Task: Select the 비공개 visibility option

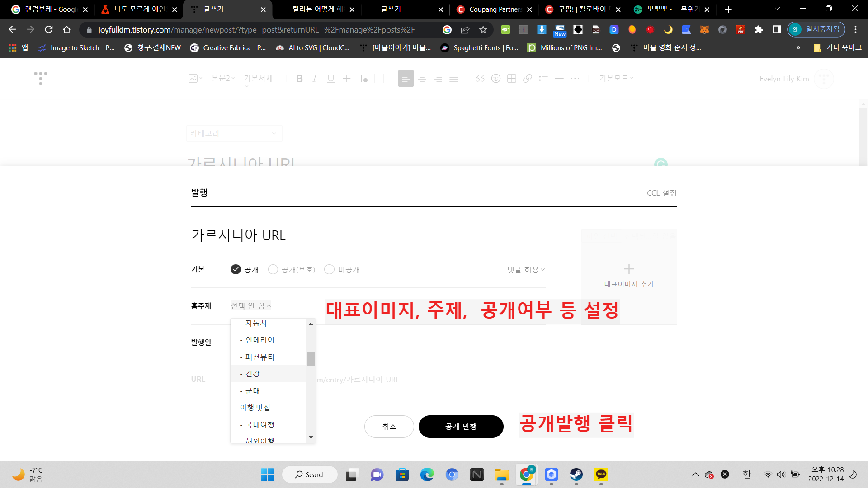Action: coord(342,269)
